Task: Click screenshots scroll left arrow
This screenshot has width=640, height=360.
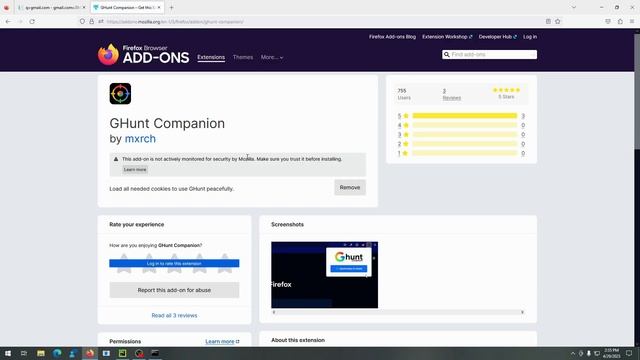Action: (x=274, y=312)
